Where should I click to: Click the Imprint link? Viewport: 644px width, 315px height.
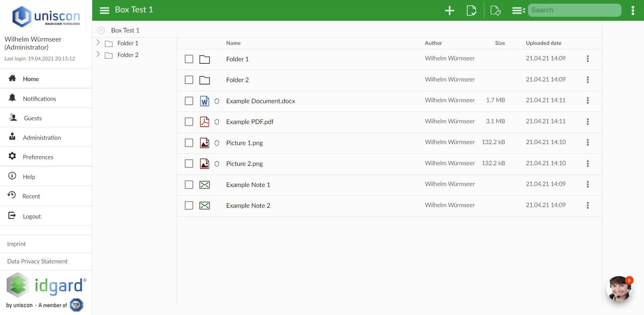16,244
